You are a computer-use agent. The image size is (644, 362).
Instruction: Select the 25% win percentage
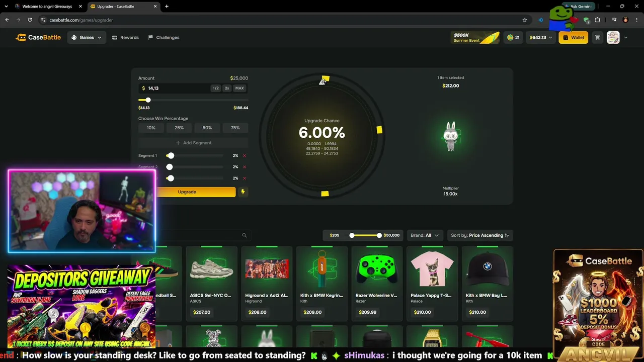pyautogui.click(x=179, y=128)
